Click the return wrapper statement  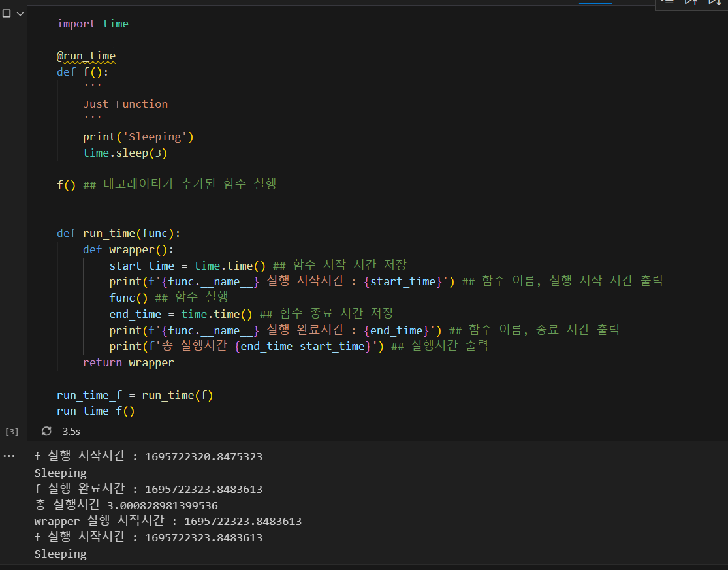pyautogui.click(x=129, y=362)
